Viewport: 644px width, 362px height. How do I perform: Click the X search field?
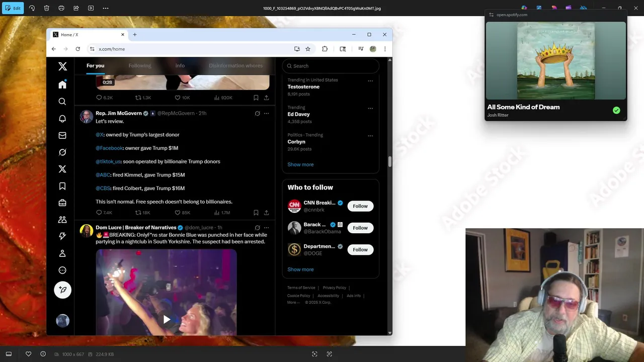(331, 66)
